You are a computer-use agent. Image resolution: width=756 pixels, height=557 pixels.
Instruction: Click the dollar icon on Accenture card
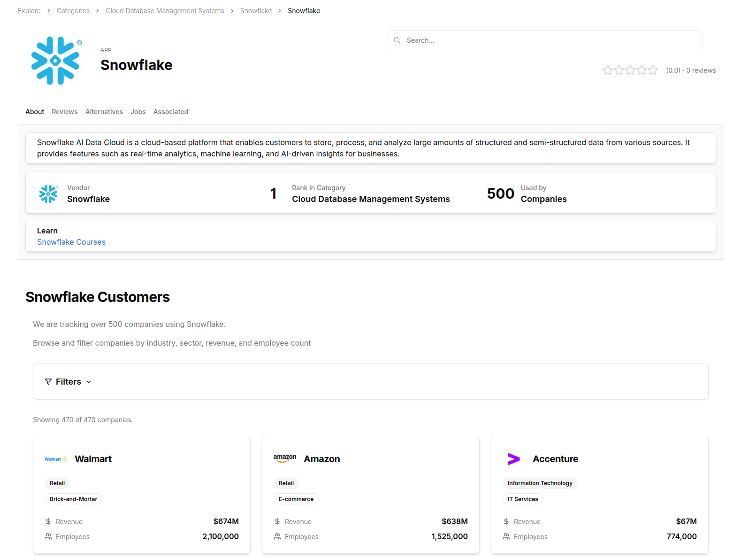pyautogui.click(x=506, y=521)
